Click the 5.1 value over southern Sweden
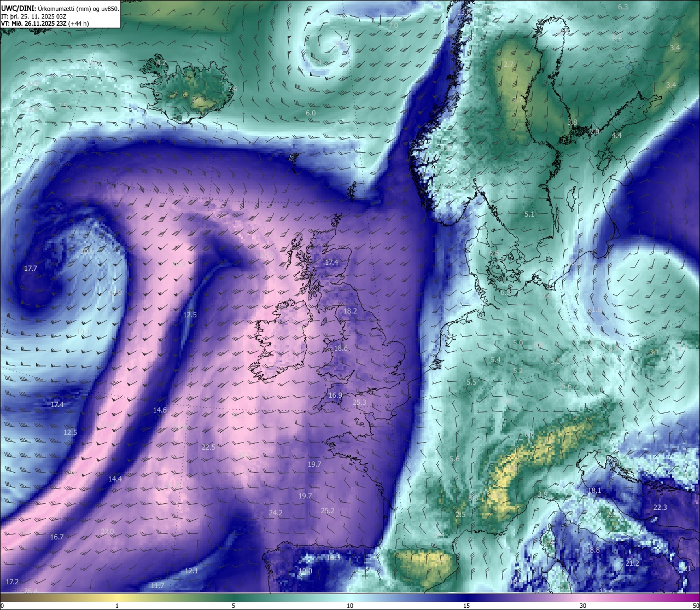This screenshot has height=610, width=700. 529,214
